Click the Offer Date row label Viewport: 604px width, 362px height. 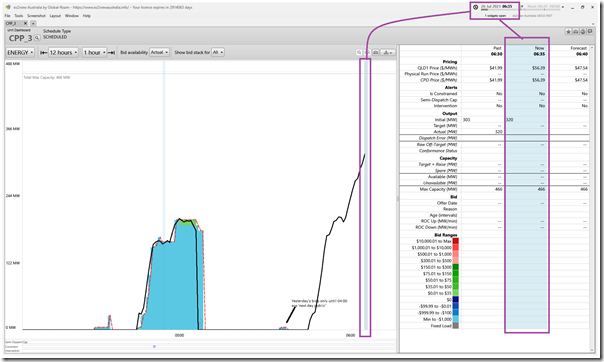tap(447, 203)
